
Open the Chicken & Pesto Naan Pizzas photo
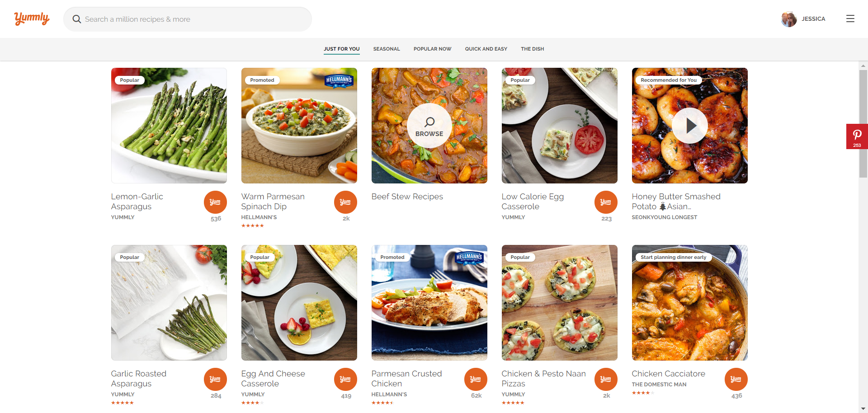[x=560, y=303]
